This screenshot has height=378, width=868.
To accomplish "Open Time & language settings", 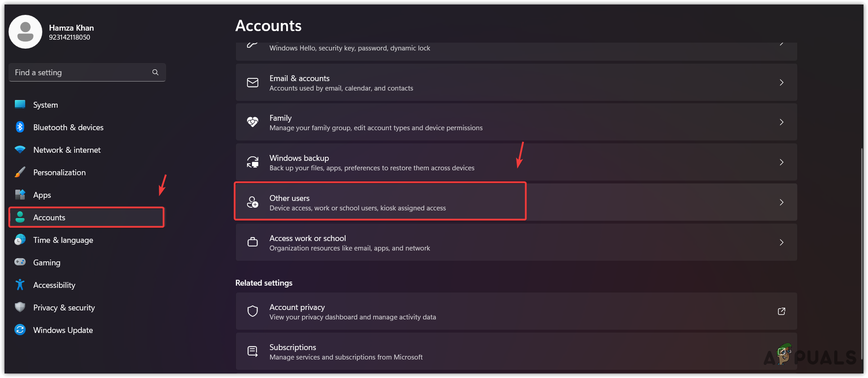I will (x=63, y=240).
